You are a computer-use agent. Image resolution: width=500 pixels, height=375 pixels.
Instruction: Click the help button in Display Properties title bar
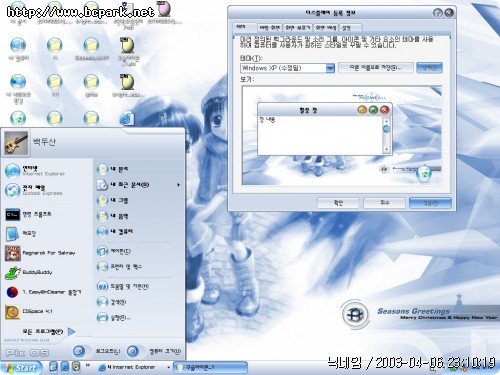tap(438, 13)
